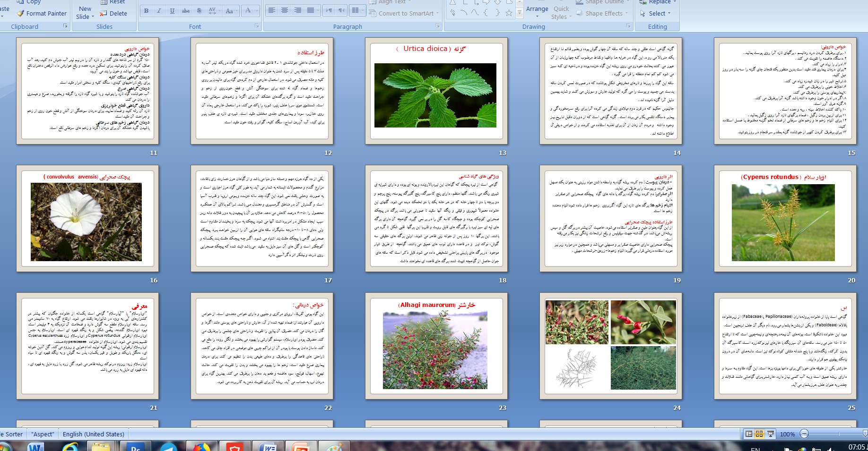Delete the selected slide with Delete button
Screen dimensions: 868x451
click(x=113, y=14)
